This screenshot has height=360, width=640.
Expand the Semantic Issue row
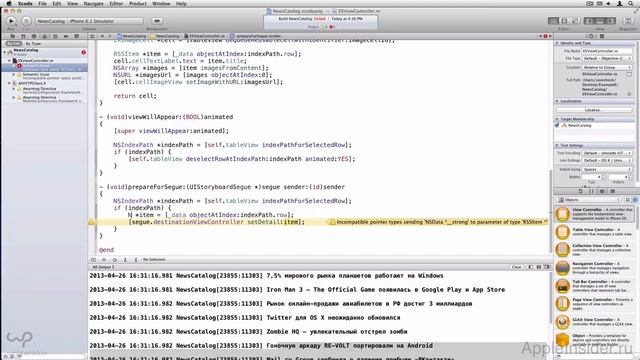coord(13,75)
